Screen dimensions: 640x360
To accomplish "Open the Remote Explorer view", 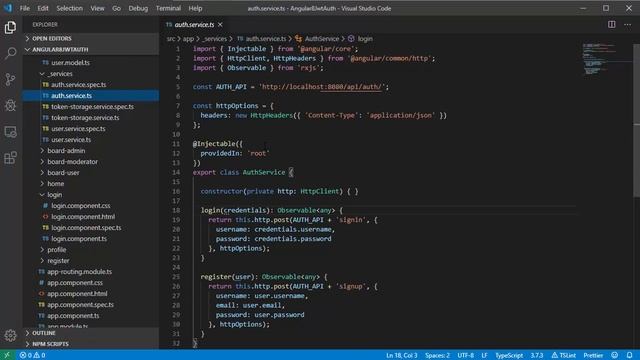I will click(11, 132).
